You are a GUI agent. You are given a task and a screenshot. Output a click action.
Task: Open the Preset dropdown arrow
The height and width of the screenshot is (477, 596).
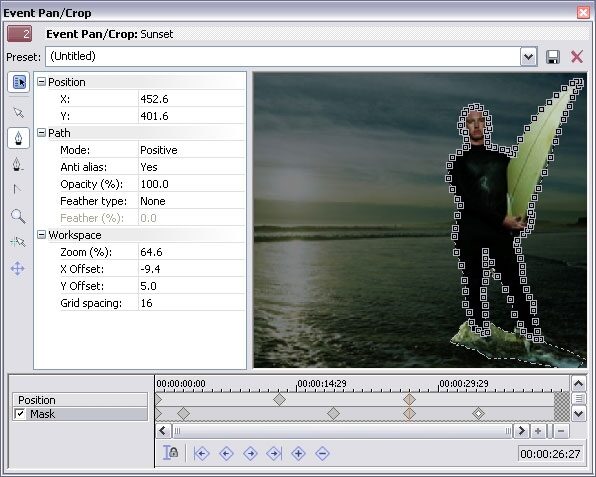(x=528, y=57)
